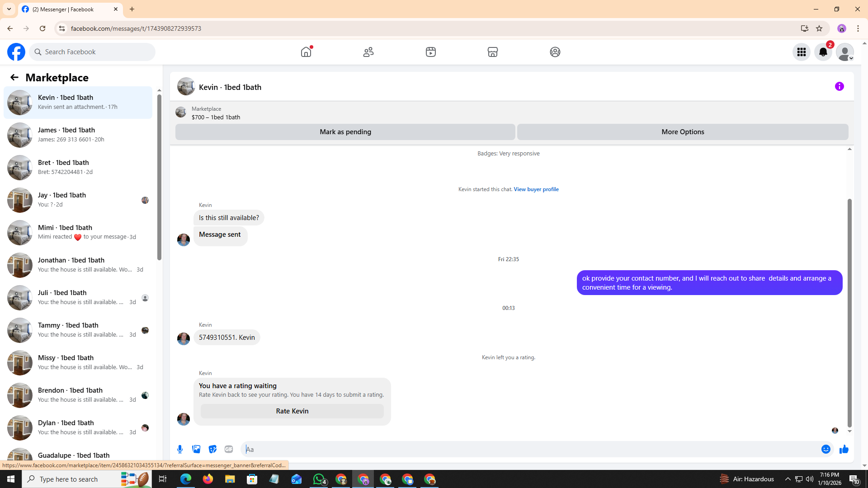Click Mark as pending button
Screen dimensions: 868x488
(345, 132)
